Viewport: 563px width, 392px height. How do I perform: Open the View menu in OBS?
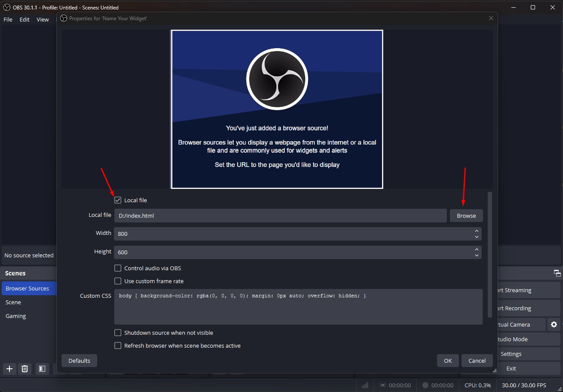click(43, 19)
